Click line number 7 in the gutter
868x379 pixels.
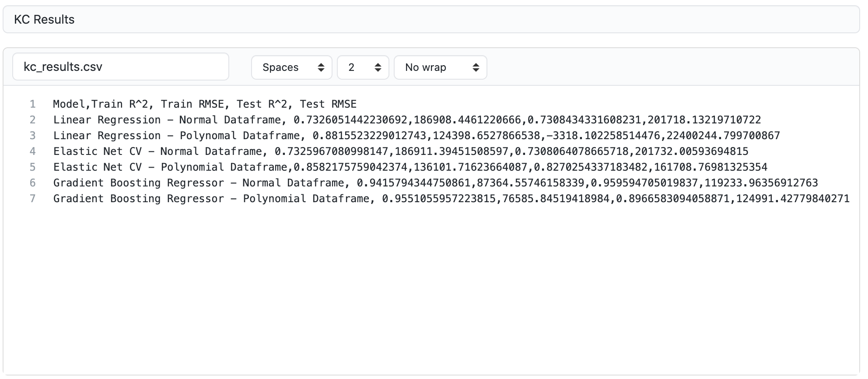pyautogui.click(x=32, y=199)
